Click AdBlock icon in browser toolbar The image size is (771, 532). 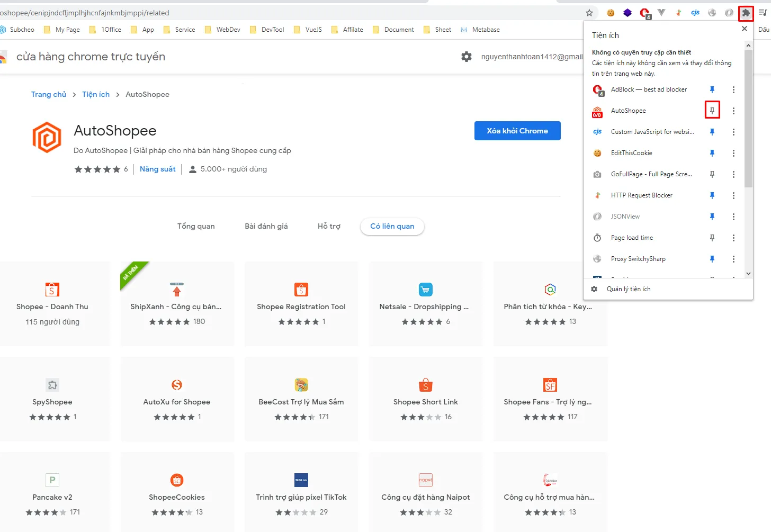(x=644, y=13)
